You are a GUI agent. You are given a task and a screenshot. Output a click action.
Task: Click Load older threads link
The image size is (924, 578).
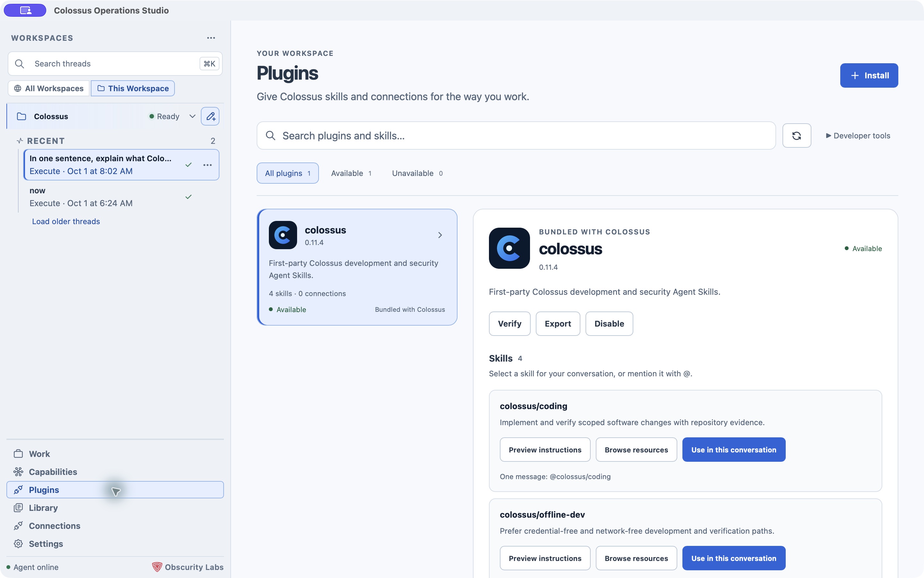click(66, 221)
